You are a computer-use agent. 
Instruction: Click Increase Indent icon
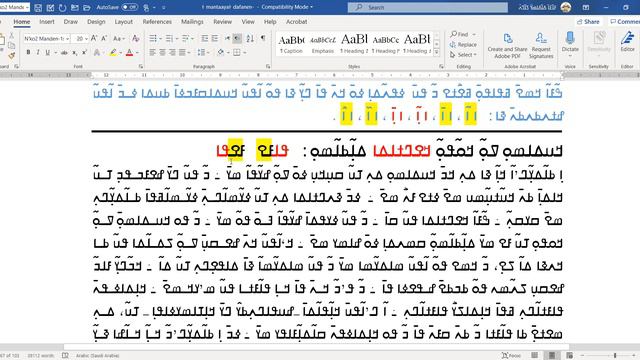tap(215, 38)
